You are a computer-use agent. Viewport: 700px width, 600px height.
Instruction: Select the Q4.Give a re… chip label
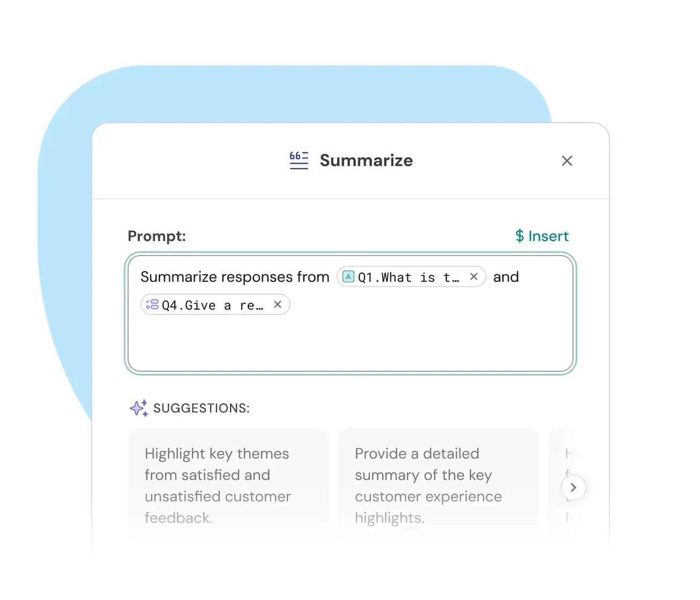point(212,305)
